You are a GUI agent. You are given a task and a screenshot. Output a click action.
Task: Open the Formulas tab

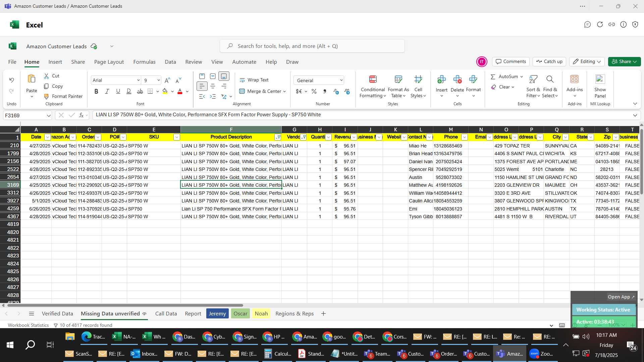[144, 62]
